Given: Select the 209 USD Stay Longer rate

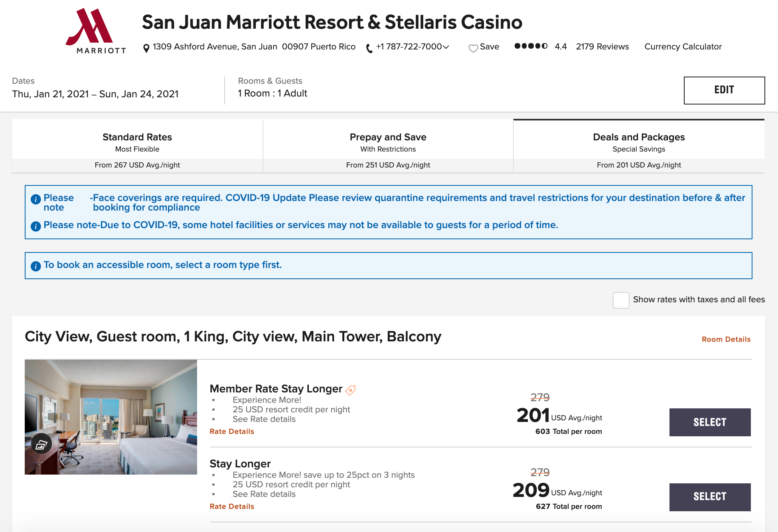Looking at the screenshot, I should [709, 497].
